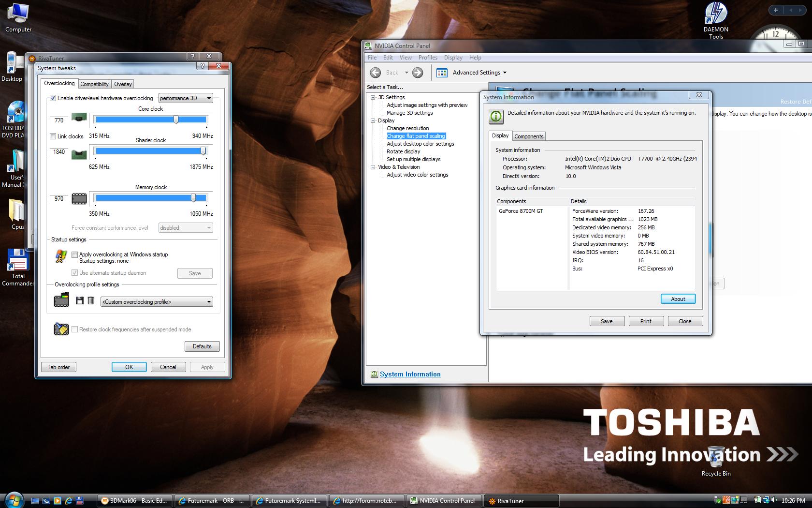This screenshot has width=812, height=508.
Task: Enable the Link clocks checkbox
Action: click(x=53, y=136)
